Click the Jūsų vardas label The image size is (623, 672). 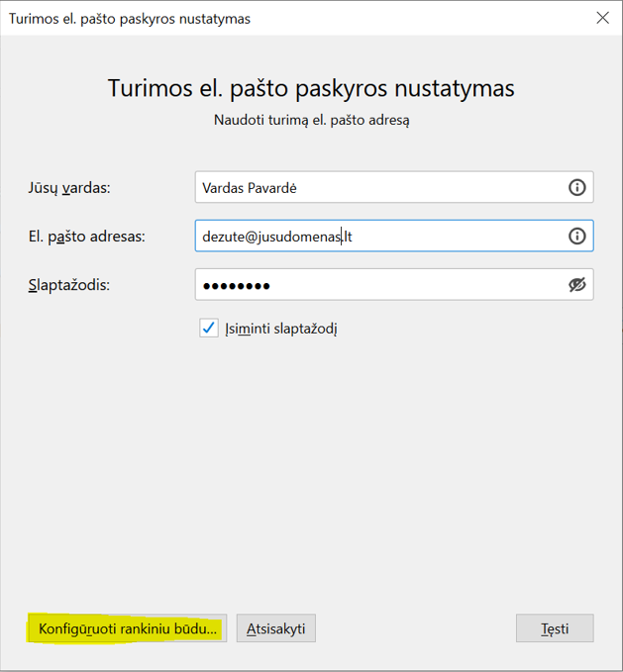(x=69, y=188)
